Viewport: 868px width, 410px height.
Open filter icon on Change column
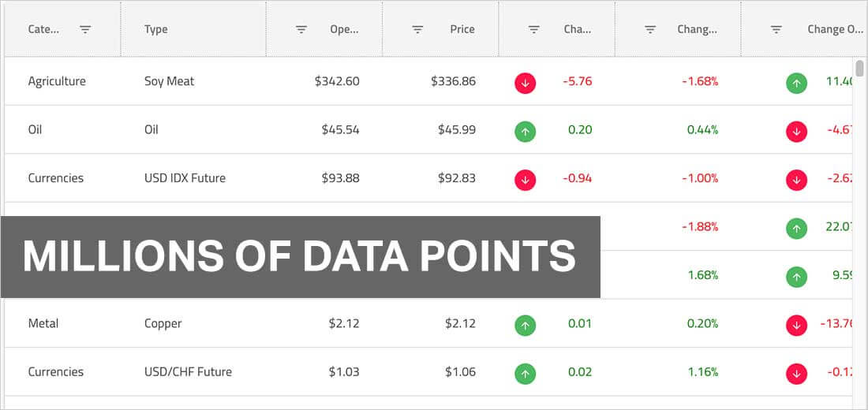534,29
